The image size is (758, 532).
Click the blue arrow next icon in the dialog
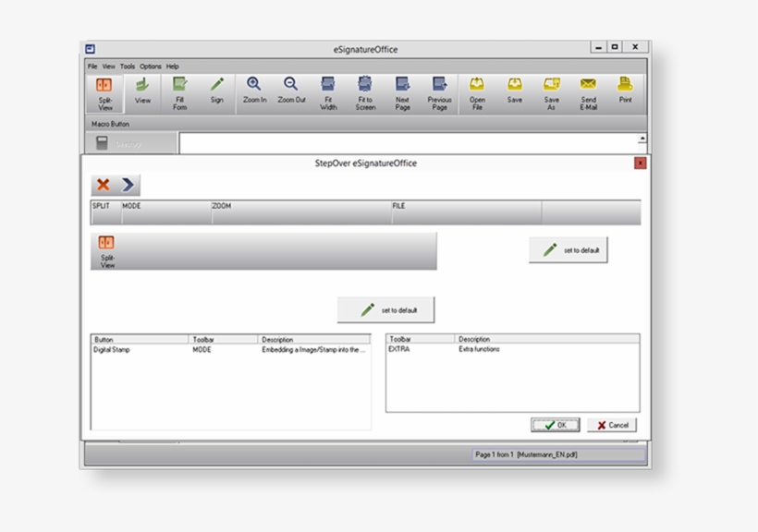click(x=128, y=185)
